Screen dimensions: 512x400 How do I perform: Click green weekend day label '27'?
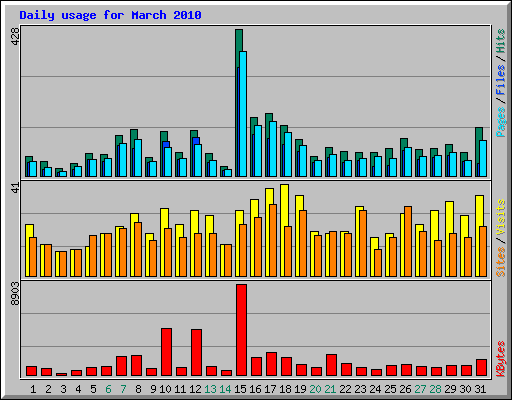[420, 389]
